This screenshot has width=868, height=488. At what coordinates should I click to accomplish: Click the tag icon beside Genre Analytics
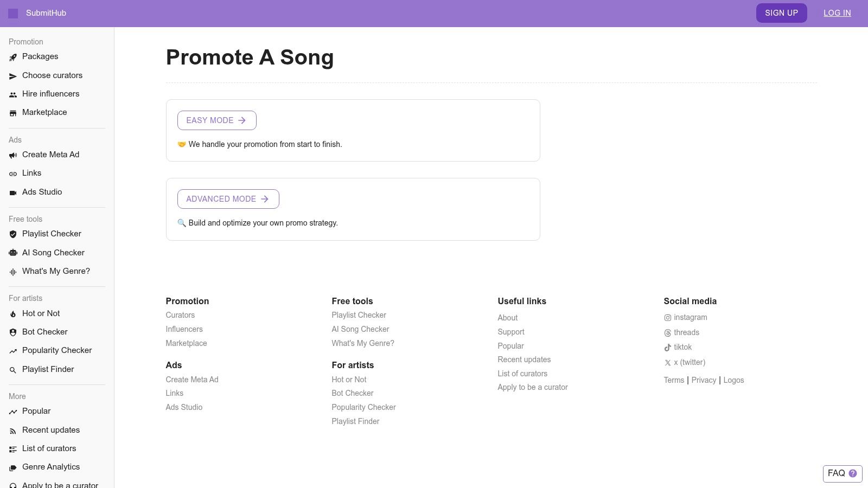pos(13,467)
